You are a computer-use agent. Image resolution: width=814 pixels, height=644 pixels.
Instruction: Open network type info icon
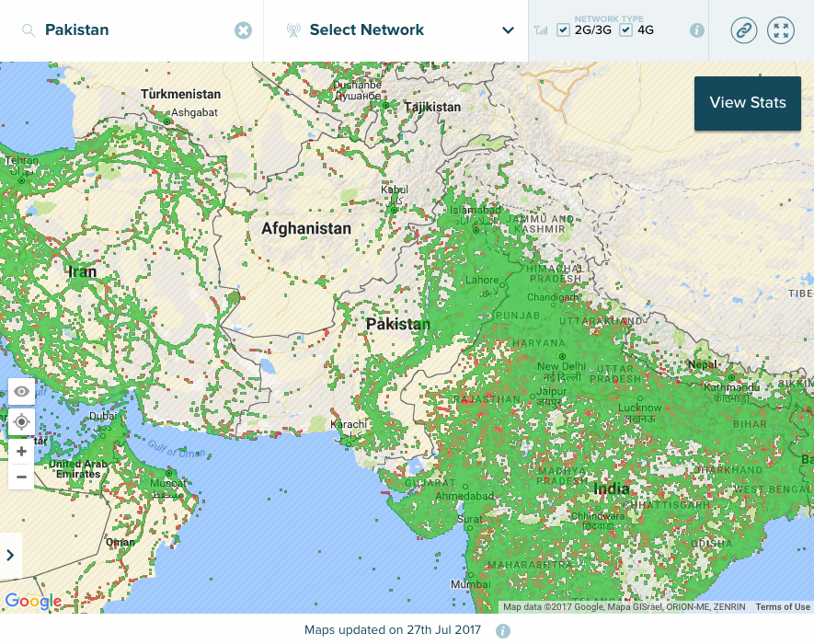[697, 30]
